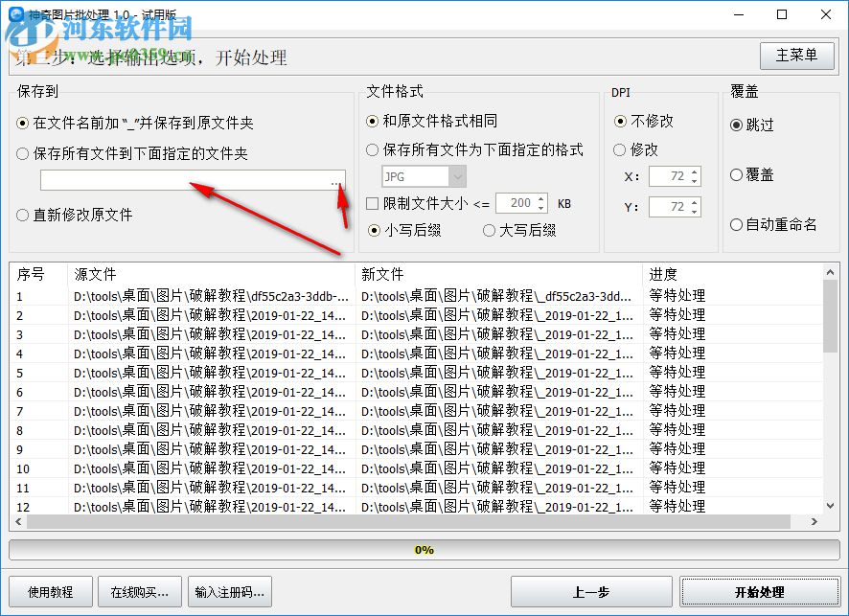Click 在线购买 to purchase online
Image resolution: width=849 pixels, height=616 pixels.
(x=140, y=591)
